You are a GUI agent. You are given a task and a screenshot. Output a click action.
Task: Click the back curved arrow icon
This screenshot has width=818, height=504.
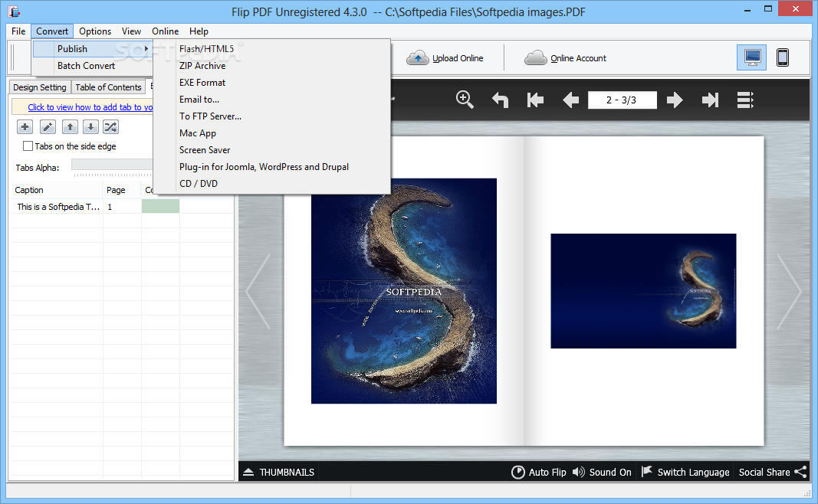[x=500, y=100]
